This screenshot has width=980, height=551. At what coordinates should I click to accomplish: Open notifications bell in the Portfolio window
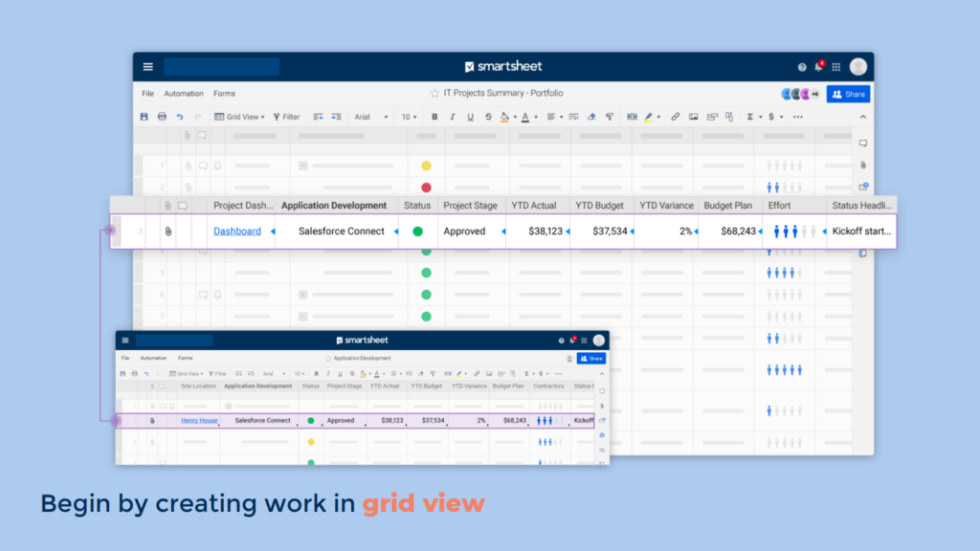[x=819, y=66]
